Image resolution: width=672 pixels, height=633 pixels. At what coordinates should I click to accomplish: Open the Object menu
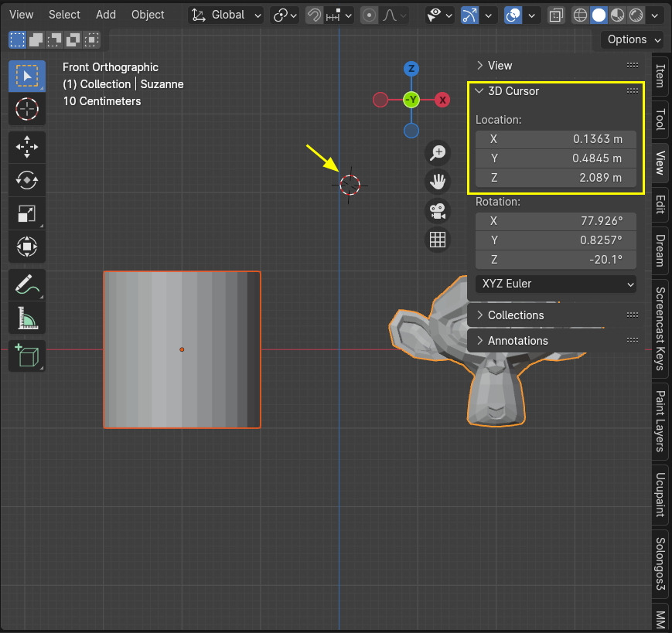point(148,15)
